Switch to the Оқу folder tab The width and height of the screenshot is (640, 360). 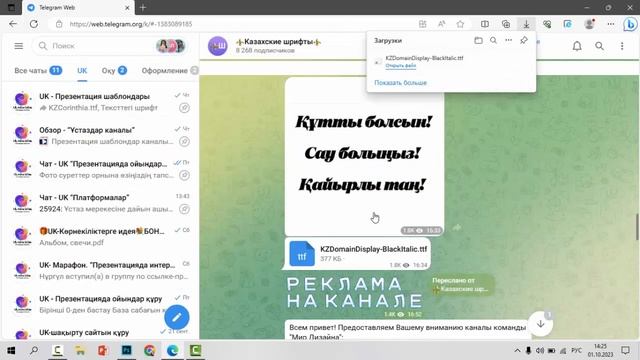point(114,71)
